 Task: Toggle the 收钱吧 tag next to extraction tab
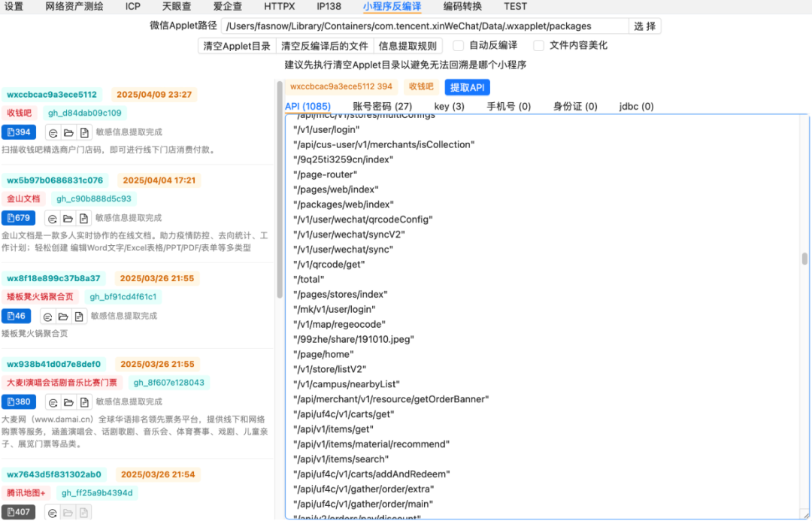(421, 86)
